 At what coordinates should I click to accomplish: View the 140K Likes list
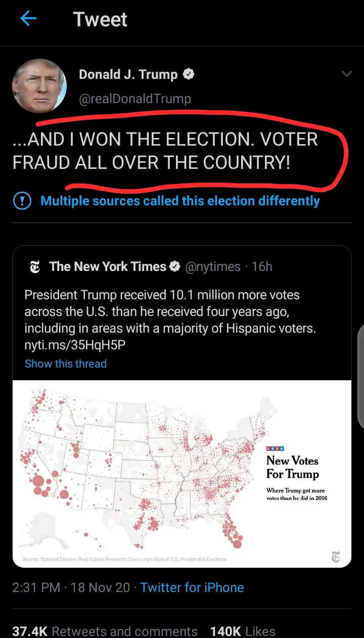coord(243,631)
